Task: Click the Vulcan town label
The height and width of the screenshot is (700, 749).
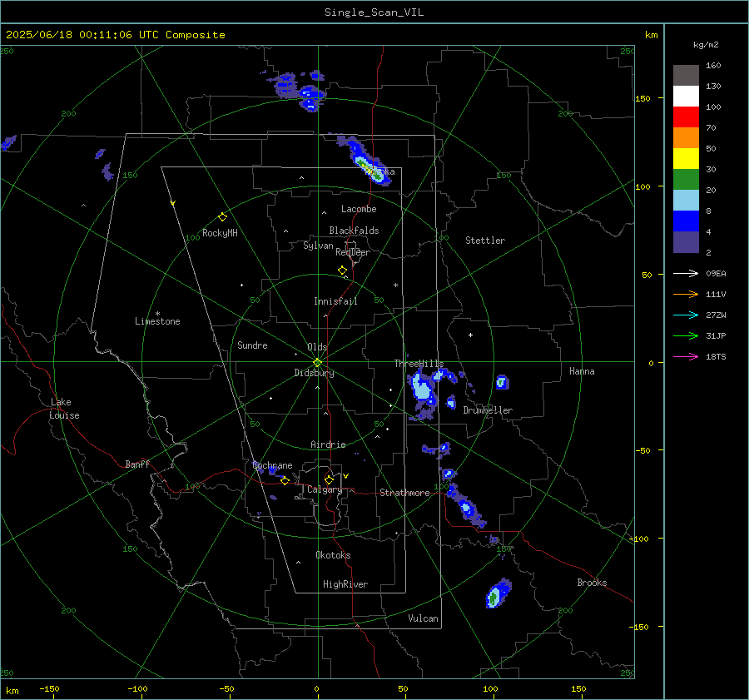Action: point(423,618)
